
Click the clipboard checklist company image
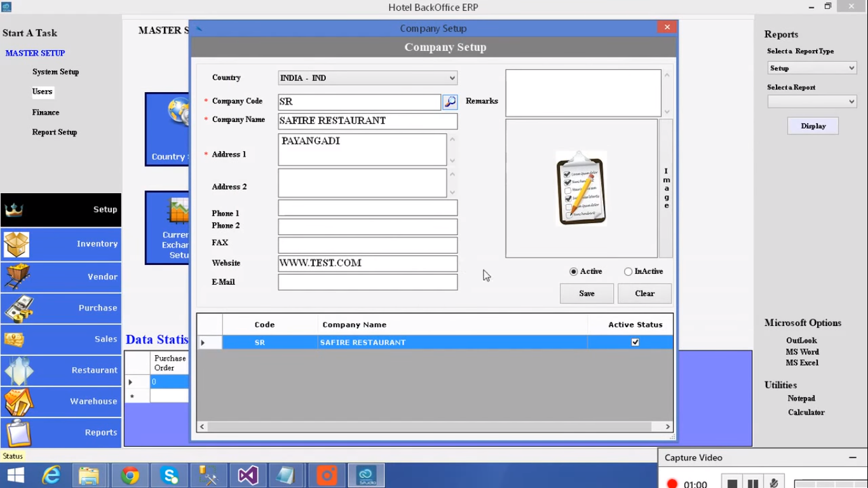tap(581, 188)
